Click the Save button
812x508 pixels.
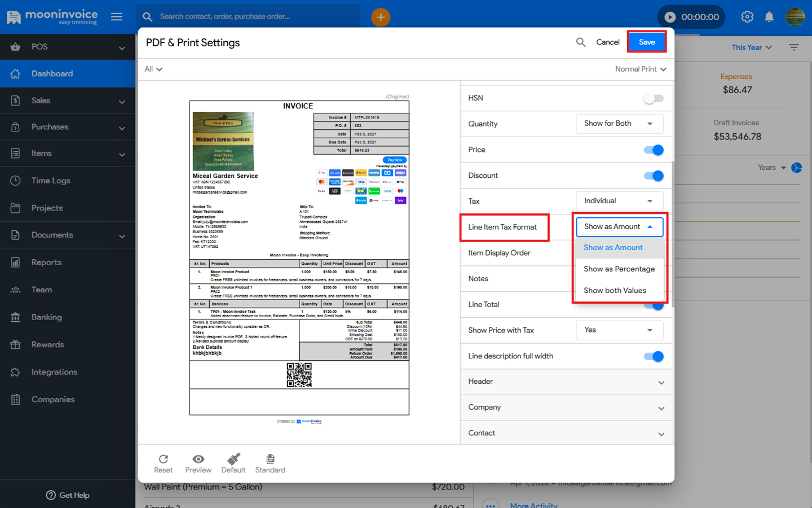coord(647,42)
